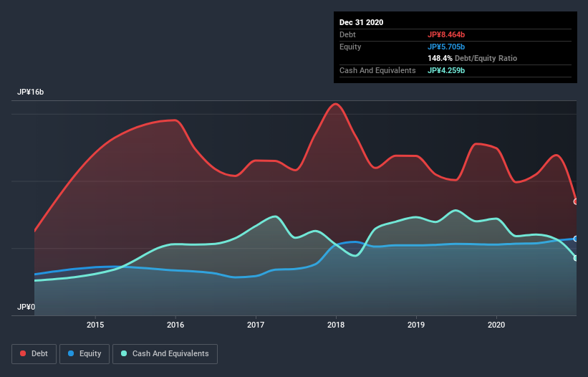Click the 2020 x-axis label
588x377 pixels.
(x=496, y=325)
